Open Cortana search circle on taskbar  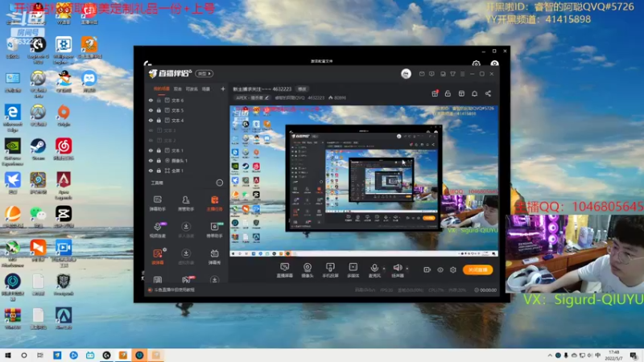point(24,356)
